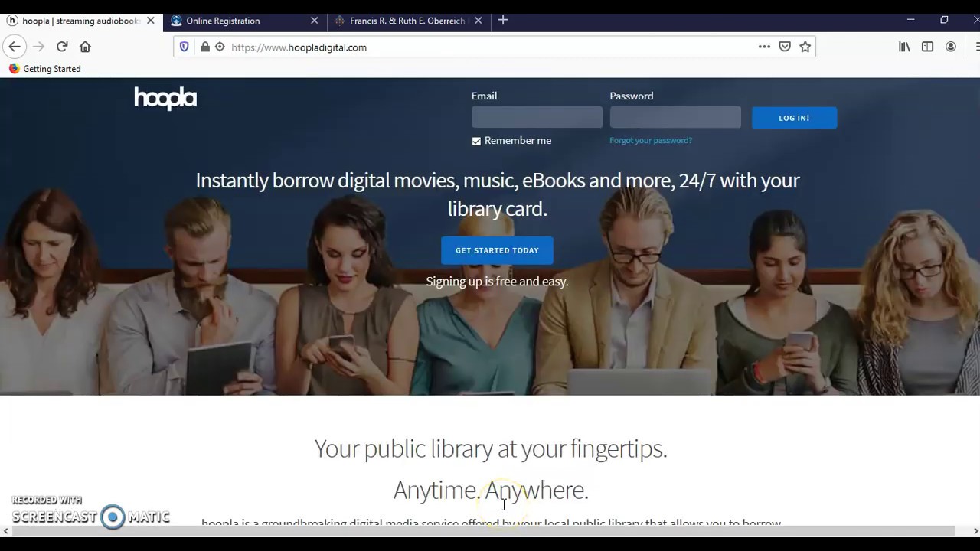Click the browser Forward arrow button
This screenshot has width=980, height=551.
click(x=38, y=47)
